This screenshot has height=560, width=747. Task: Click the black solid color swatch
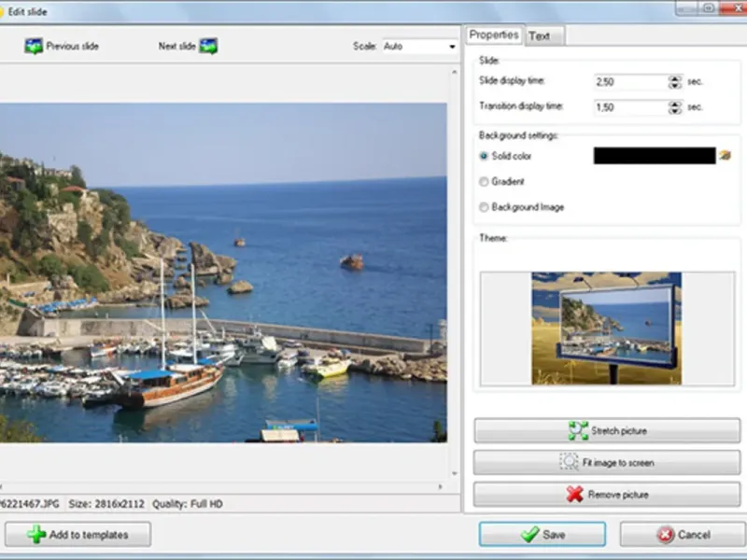click(655, 156)
